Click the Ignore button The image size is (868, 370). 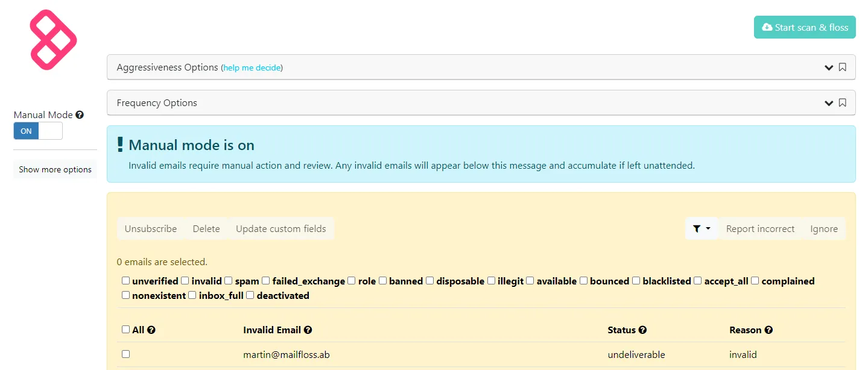coord(824,228)
